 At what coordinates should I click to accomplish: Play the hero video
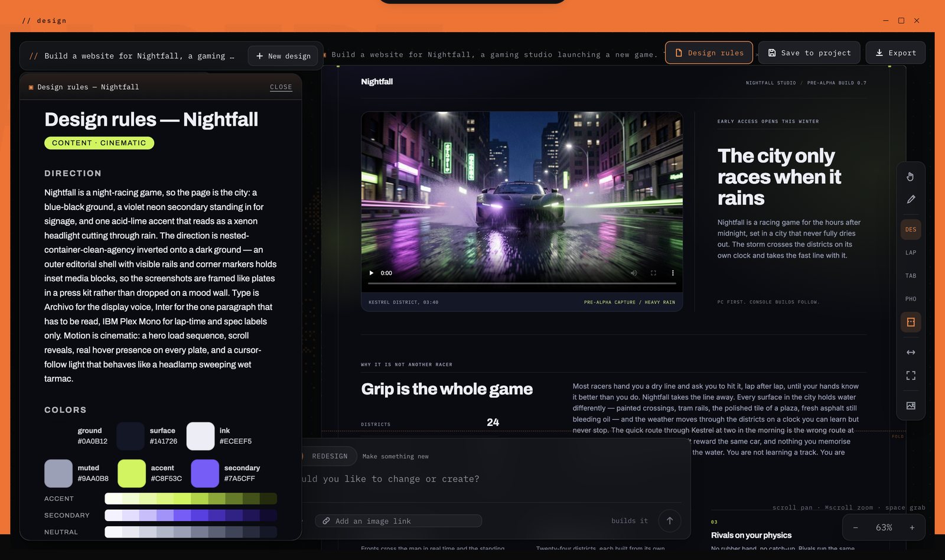click(372, 273)
